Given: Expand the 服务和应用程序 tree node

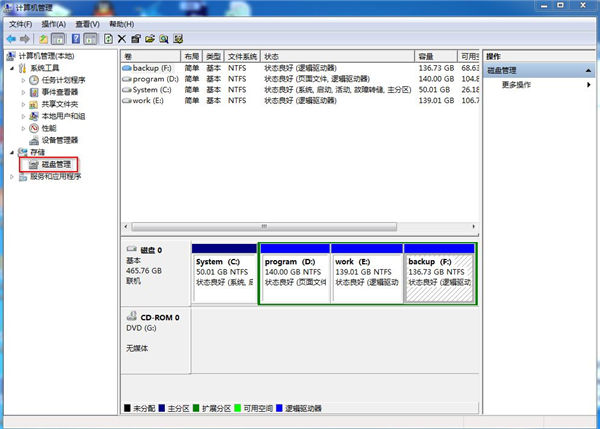Looking at the screenshot, I should click(x=12, y=176).
